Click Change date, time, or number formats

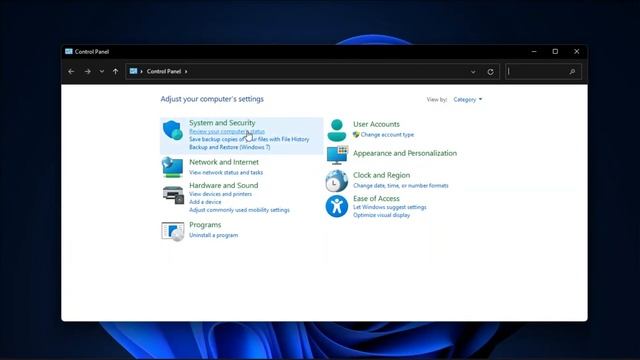(x=401, y=186)
